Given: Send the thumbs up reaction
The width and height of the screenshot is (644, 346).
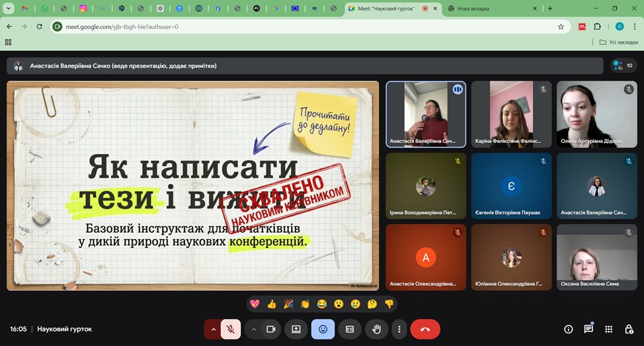Looking at the screenshot, I should coord(272,304).
